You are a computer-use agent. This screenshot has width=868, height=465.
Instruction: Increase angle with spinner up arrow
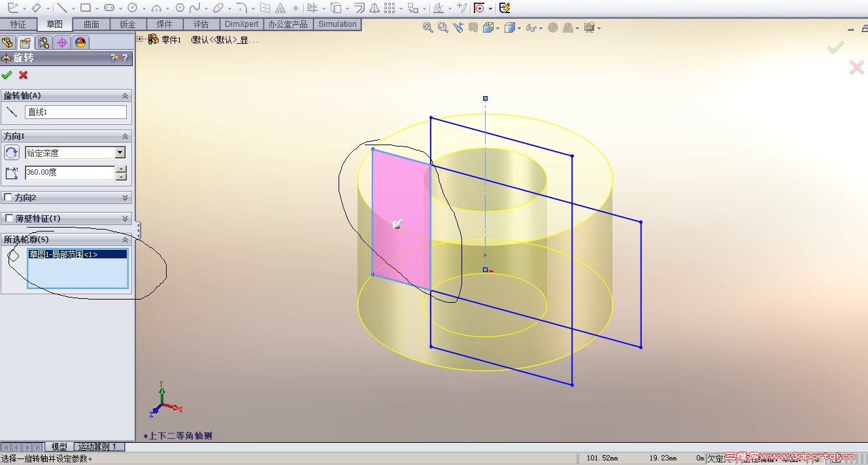click(x=121, y=169)
